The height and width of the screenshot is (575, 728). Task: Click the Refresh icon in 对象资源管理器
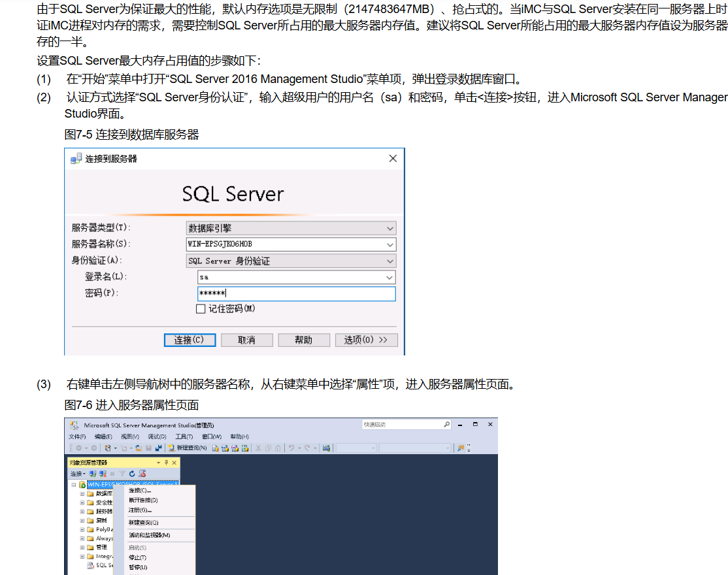[132, 474]
